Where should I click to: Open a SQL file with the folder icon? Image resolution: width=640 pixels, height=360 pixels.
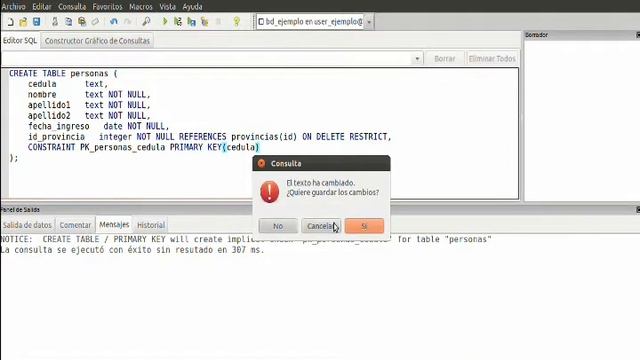click(23, 22)
